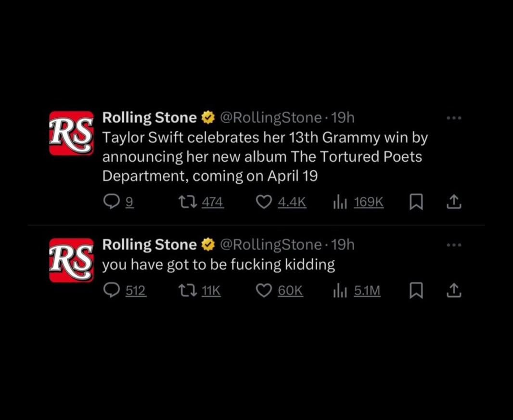This screenshot has width=513, height=420.
Task: Click Rolling Stone avatar on first tweet
Action: (x=71, y=133)
